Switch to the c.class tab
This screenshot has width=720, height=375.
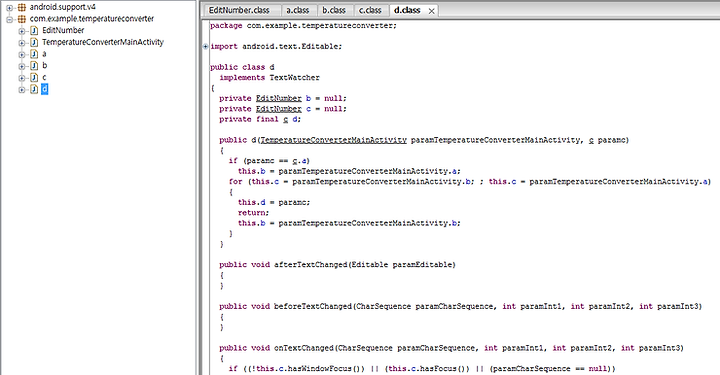pos(370,10)
